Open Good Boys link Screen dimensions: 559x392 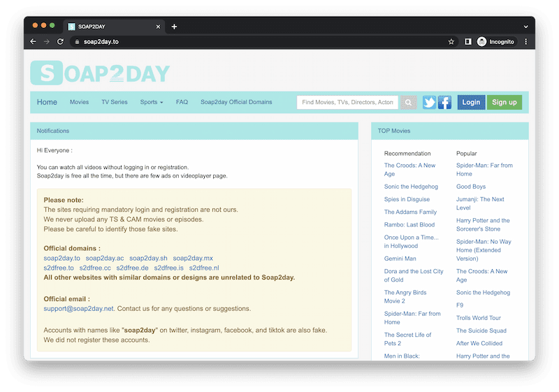tap(470, 187)
